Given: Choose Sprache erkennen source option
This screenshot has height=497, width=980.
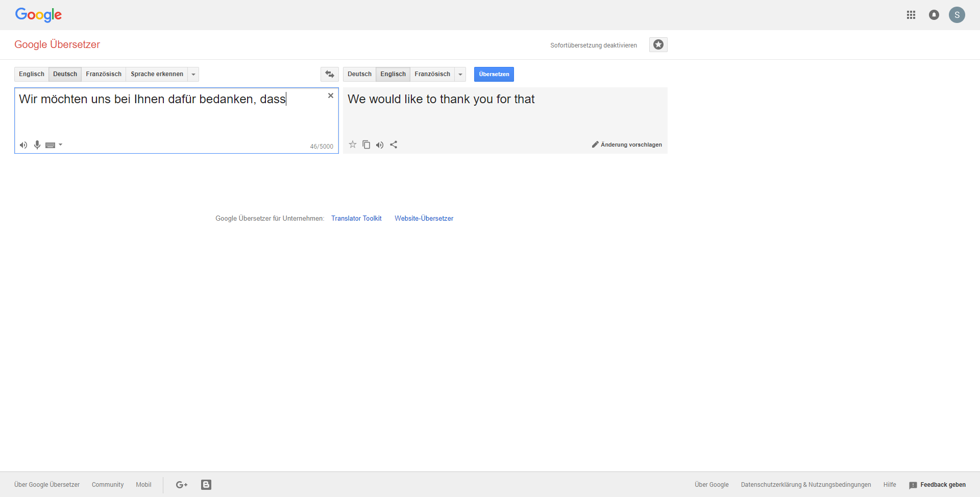Looking at the screenshot, I should [x=157, y=74].
